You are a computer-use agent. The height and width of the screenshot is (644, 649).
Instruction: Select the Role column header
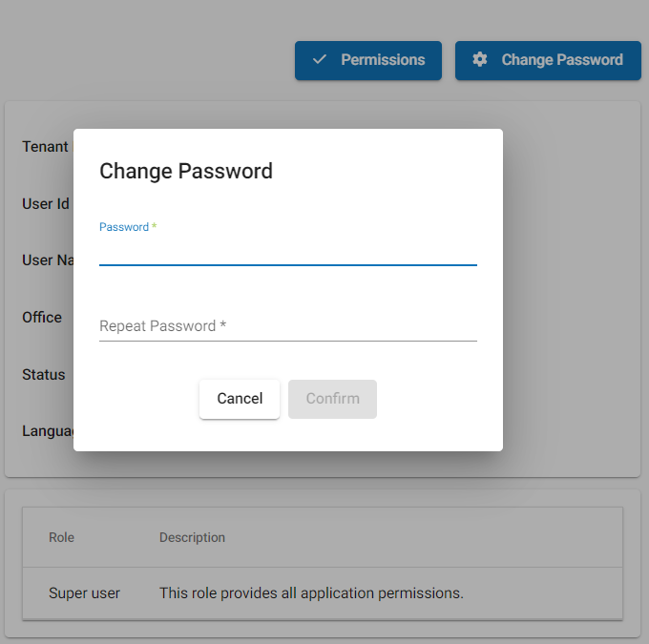pos(61,537)
